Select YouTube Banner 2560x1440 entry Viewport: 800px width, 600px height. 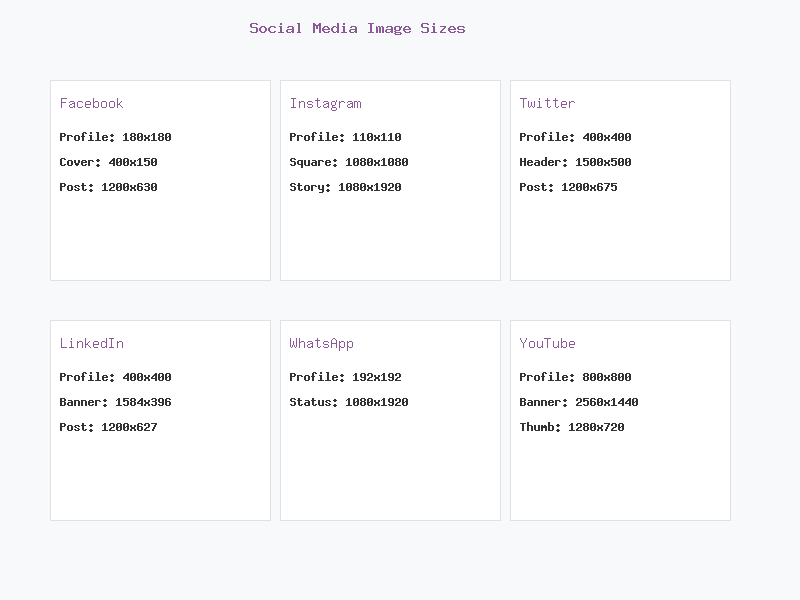[578, 402]
